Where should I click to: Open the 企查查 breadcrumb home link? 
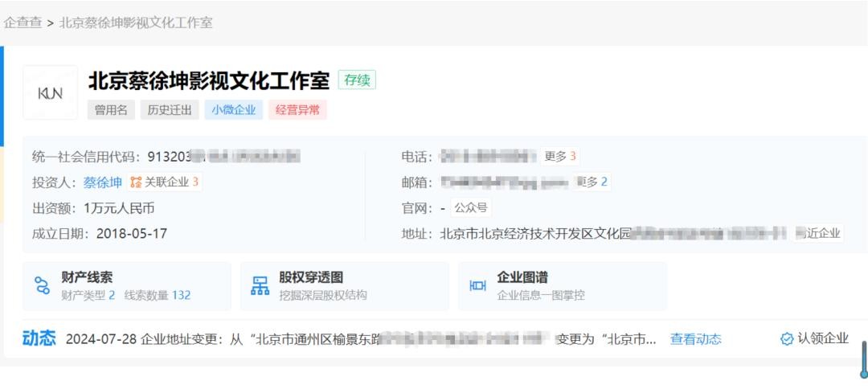pyautogui.click(x=23, y=23)
